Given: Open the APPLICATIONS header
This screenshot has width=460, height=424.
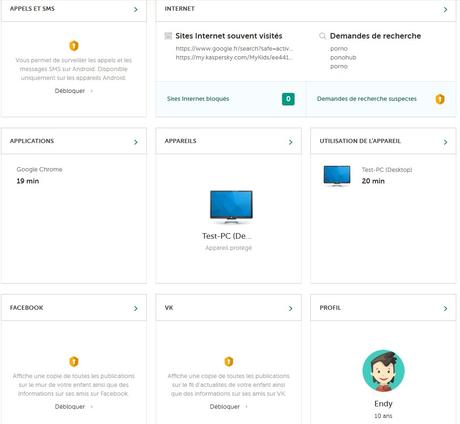Looking at the screenshot, I should [x=32, y=141].
